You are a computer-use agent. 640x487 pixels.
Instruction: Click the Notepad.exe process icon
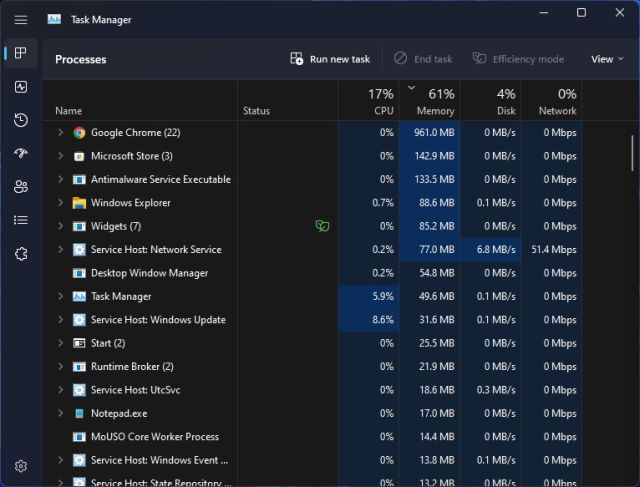pyautogui.click(x=79, y=414)
